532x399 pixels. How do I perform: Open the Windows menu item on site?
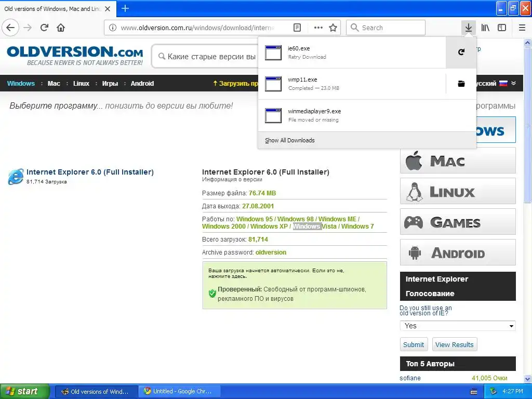pos(21,84)
